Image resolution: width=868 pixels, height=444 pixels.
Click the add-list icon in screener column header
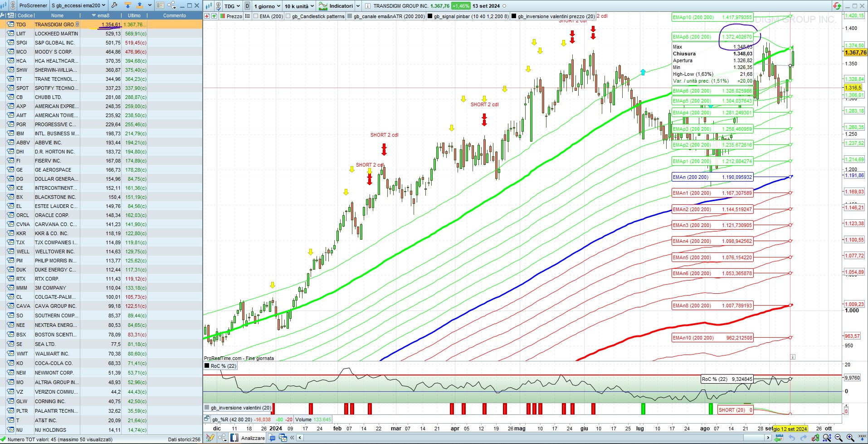pos(11,15)
